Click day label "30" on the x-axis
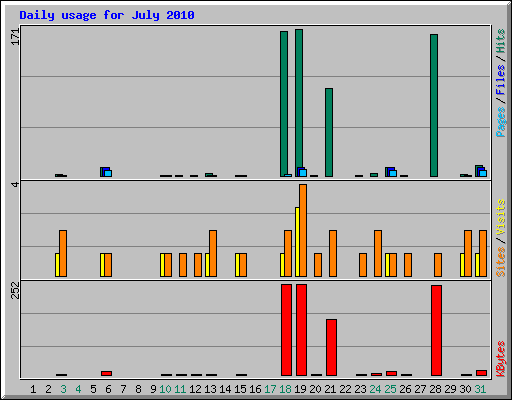512x400 pixels. point(465,389)
